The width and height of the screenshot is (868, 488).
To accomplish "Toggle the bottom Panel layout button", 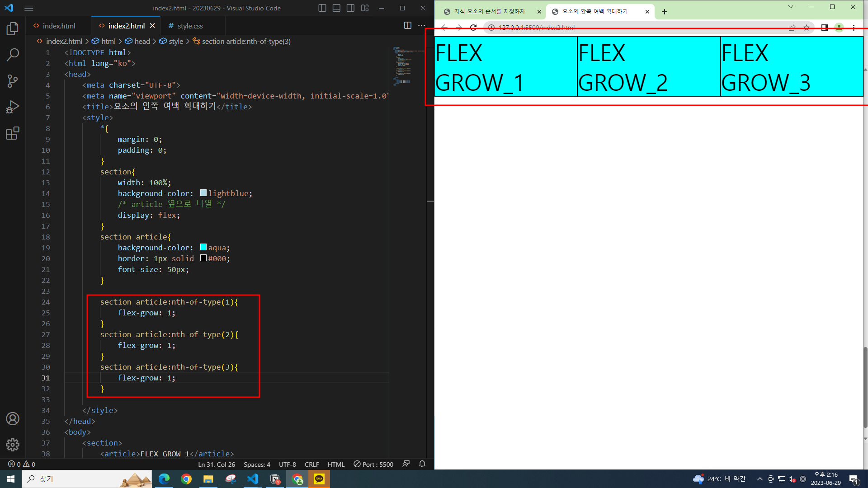I will click(x=336, y=8).
